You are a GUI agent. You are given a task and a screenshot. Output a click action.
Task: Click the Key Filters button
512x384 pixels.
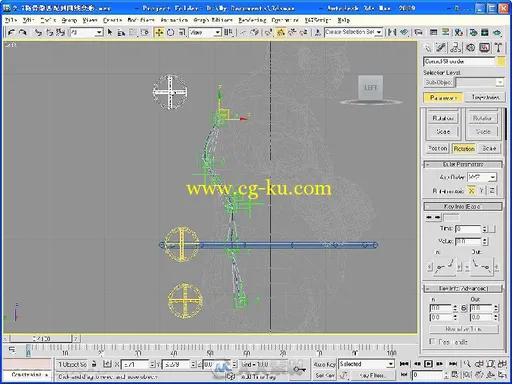pos(372,376)
